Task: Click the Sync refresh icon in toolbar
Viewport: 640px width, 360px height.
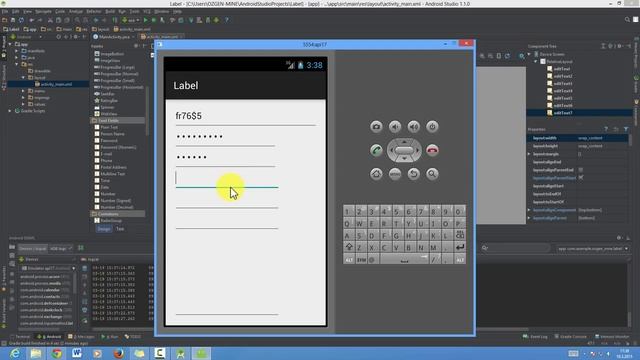Action: point(21,20)
